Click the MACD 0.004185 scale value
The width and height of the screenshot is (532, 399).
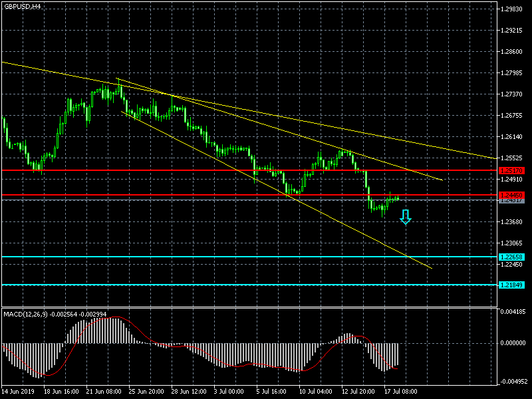click(x=513, y=311)
